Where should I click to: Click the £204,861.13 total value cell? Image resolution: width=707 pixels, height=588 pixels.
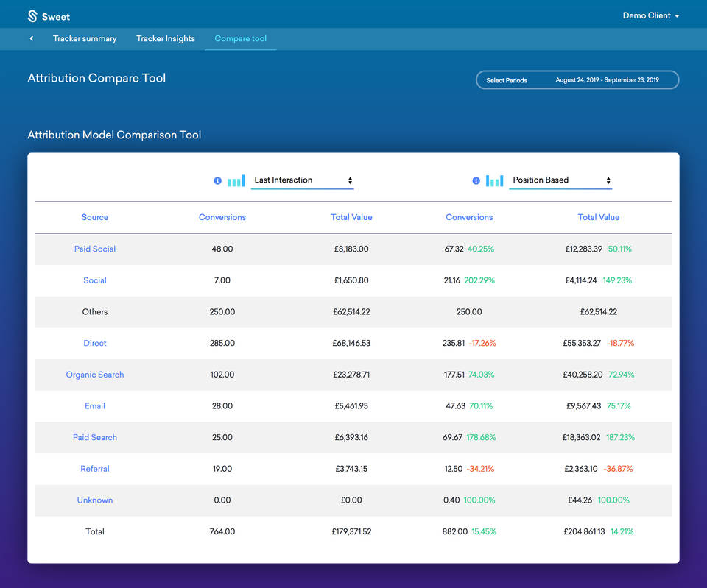click(x=584, y=531)
